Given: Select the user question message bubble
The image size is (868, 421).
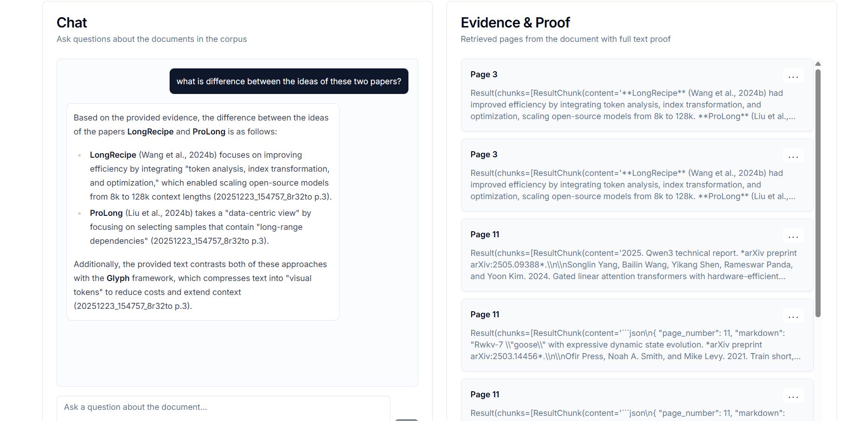Looking at the screenshot, I should pos(289,81).
